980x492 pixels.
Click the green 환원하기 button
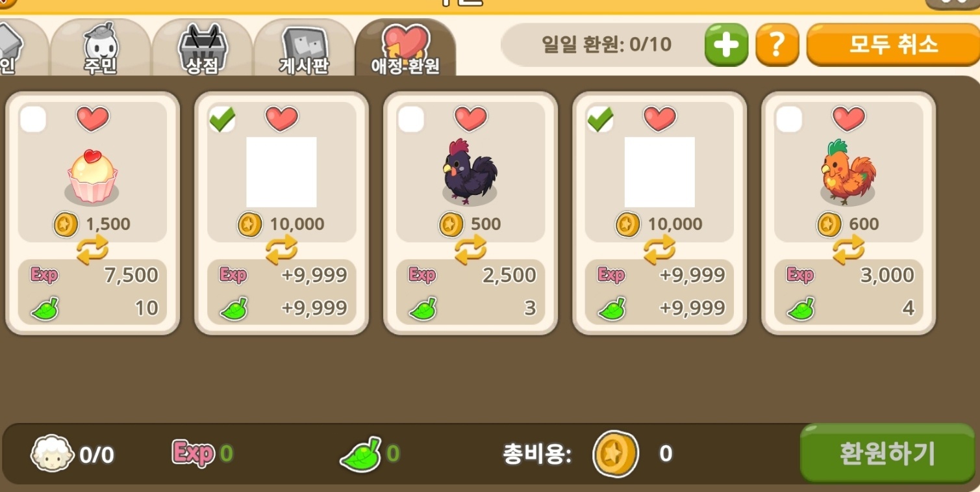pos(887,453)
